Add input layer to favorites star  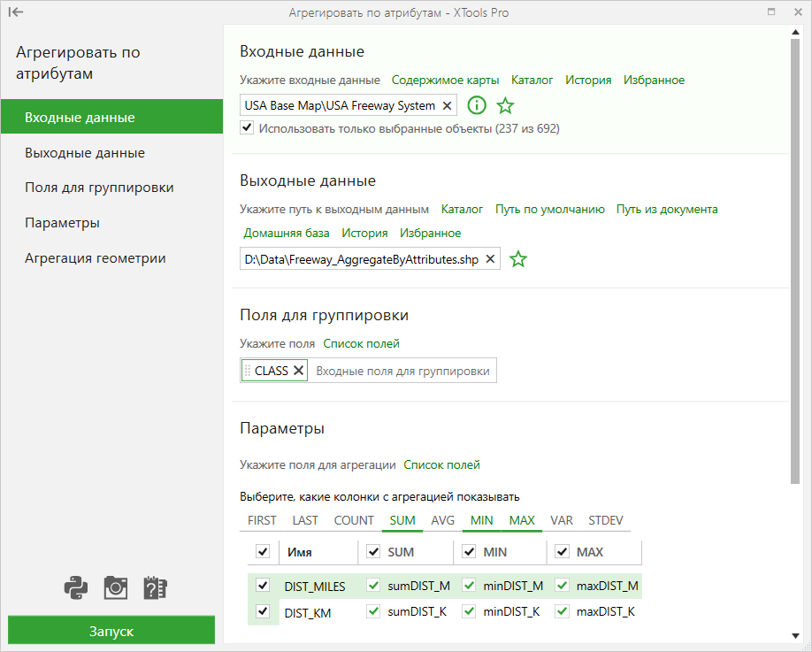505,105
